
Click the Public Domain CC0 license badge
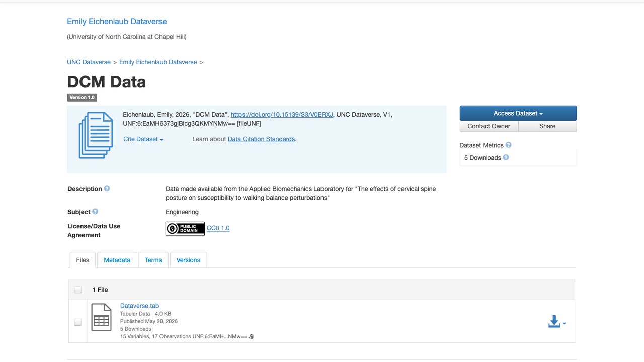coord(185,229)
